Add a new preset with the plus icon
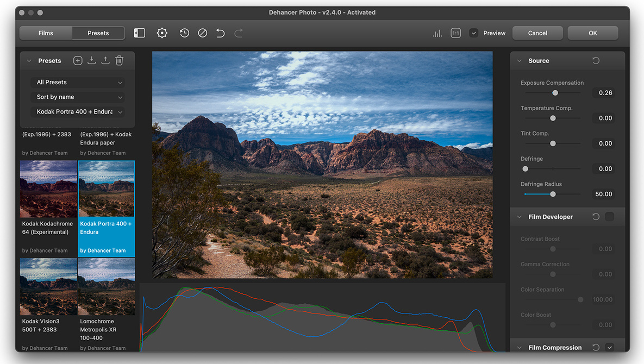 [x=78, y=61]
